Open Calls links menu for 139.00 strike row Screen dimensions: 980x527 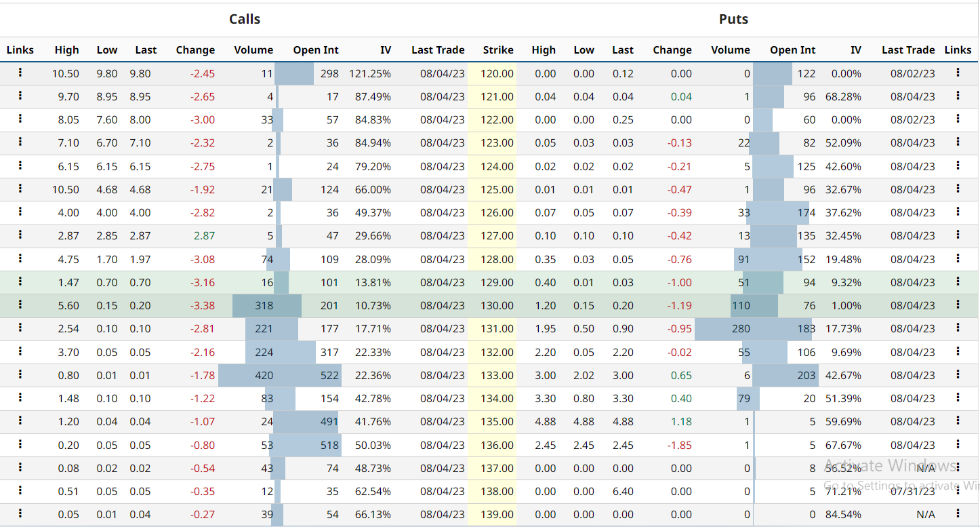click(20, 513)
